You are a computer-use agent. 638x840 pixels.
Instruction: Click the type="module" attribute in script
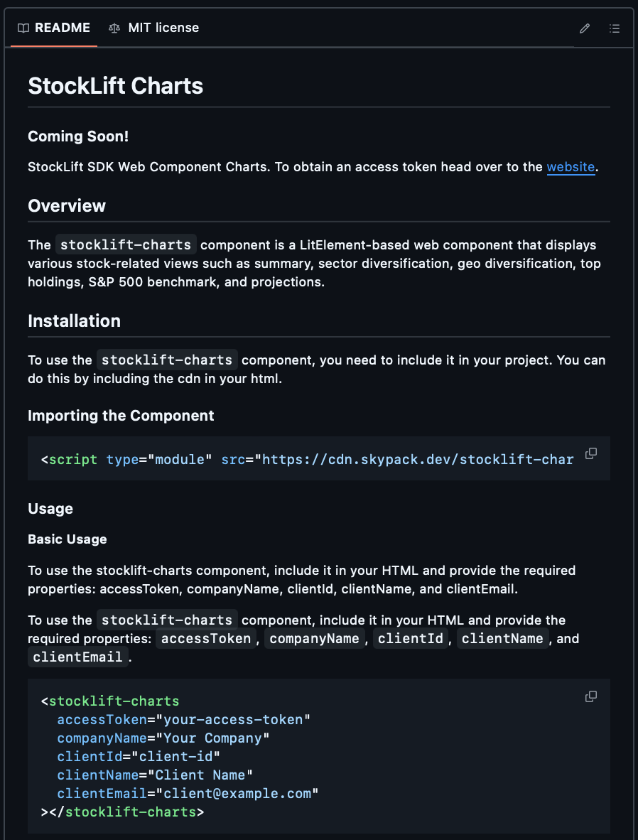pos(159,460)
